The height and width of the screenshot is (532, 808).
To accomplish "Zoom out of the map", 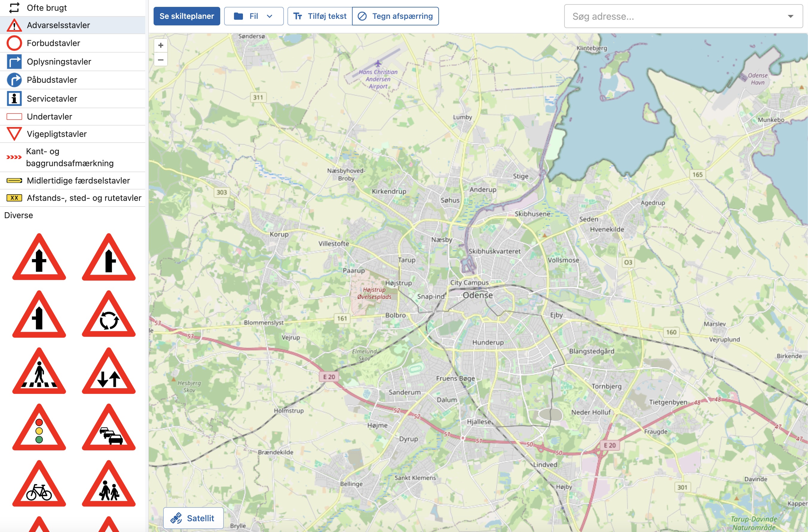I will [x=160, y=60].
